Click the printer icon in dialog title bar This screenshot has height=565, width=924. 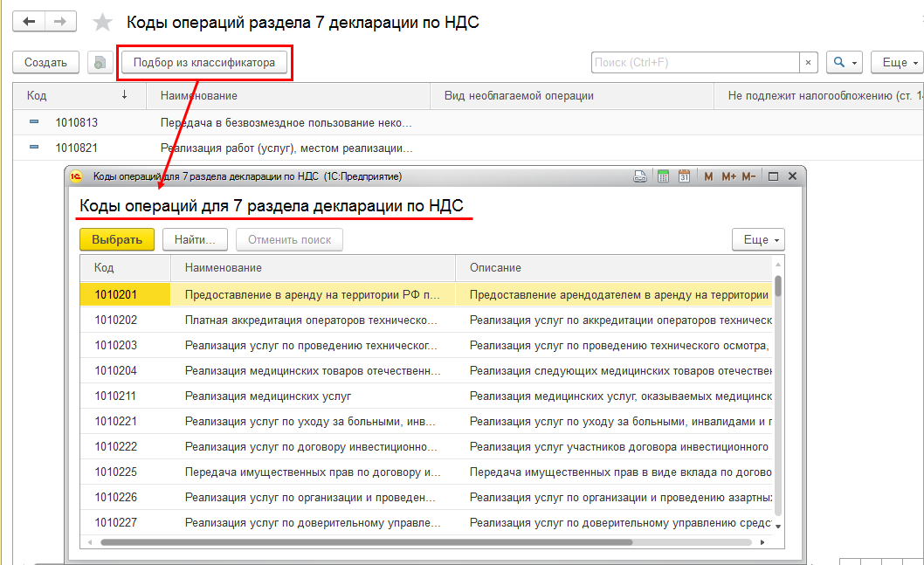point(640,176)
